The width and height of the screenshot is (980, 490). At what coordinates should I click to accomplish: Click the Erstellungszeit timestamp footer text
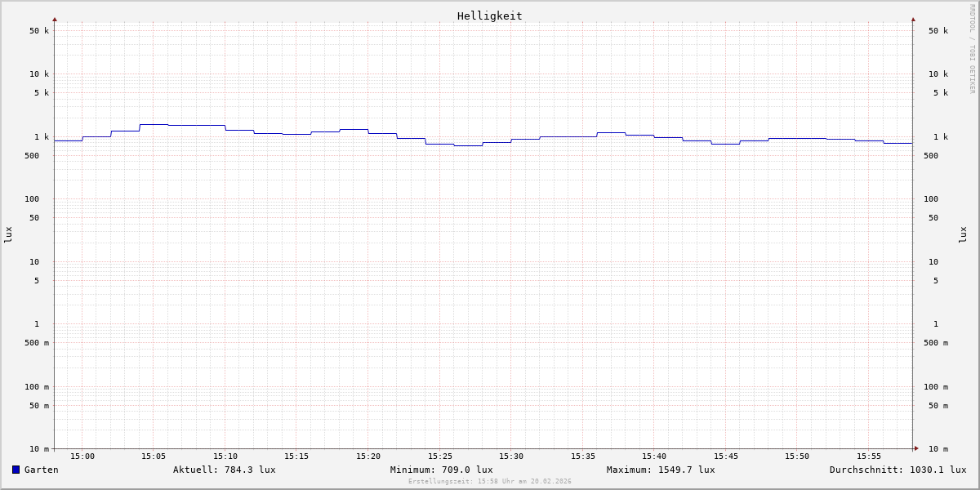pos(489,482)
